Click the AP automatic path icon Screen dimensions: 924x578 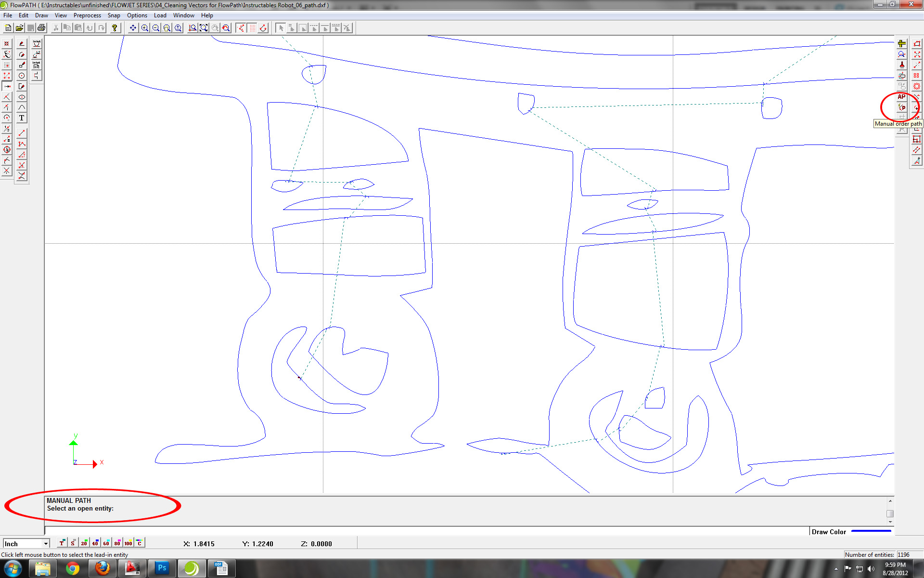[x=901, y=96]
